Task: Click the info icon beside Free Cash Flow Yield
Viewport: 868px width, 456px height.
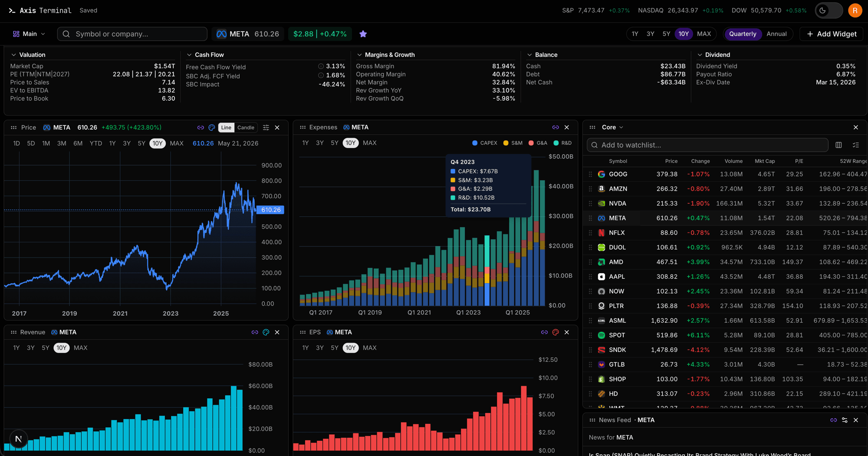Action: click(x=321, y=66)
